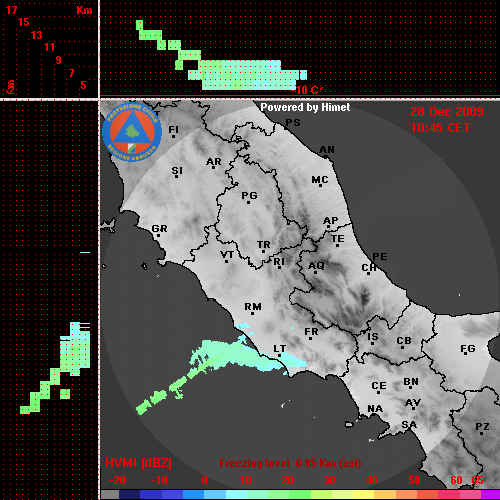The height and width of the screenshot is (500, 500).
Task: Click the '40' value on dBZ scale
Action: [x=372, y=480]
